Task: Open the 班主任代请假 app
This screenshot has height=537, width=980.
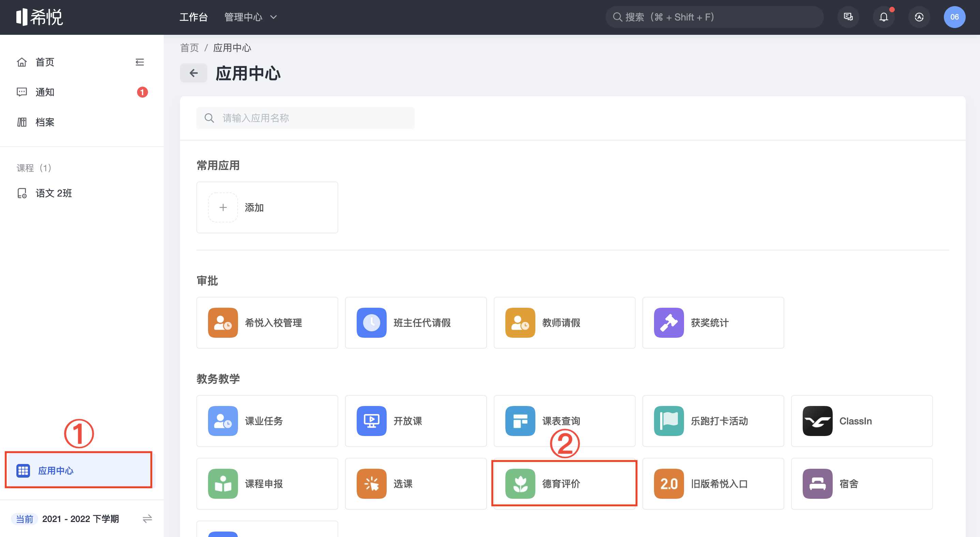Action: pyautogui.click(x=416, y=323)
